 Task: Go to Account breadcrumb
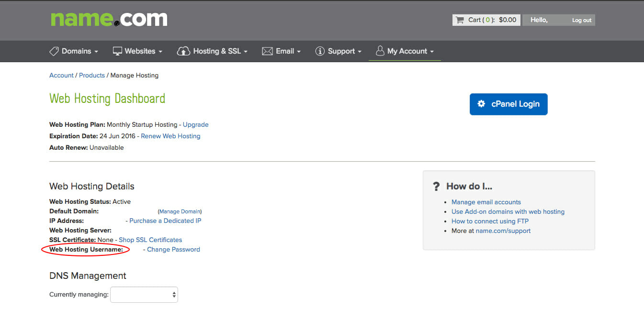coord(61,76)
